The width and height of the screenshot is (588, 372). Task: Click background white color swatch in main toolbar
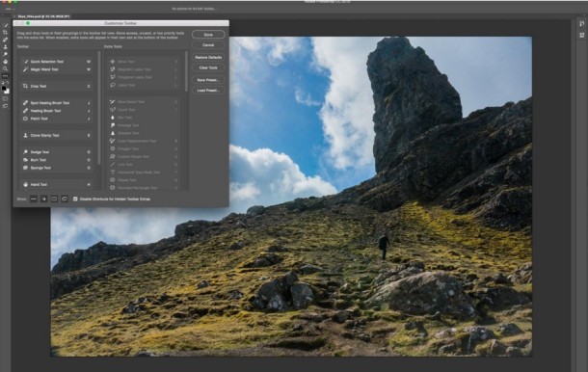8,92
